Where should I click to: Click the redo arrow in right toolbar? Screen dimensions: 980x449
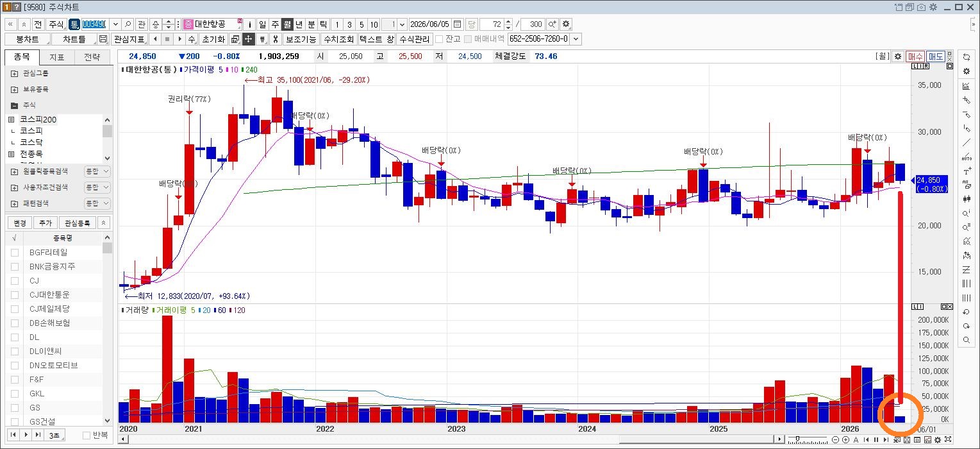967,326
